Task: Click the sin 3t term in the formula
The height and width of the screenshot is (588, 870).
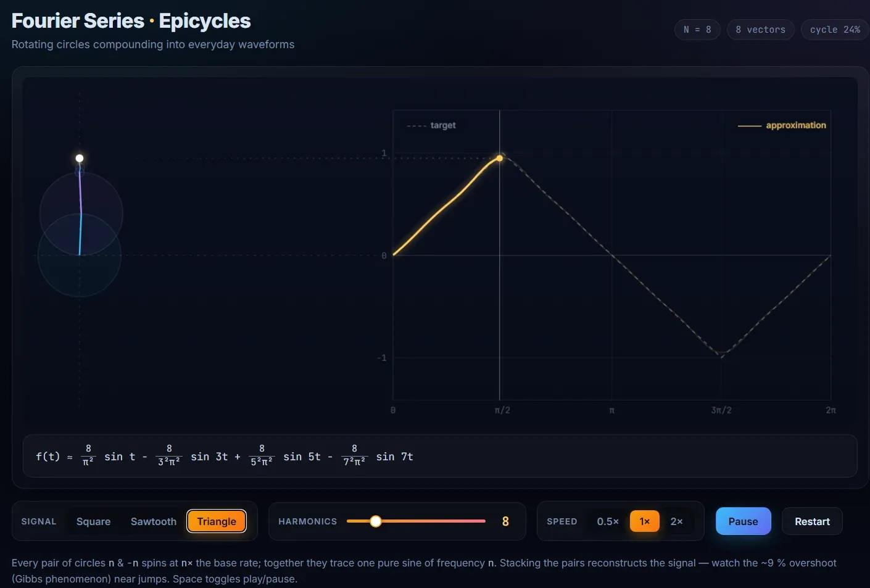Action: 209,457
